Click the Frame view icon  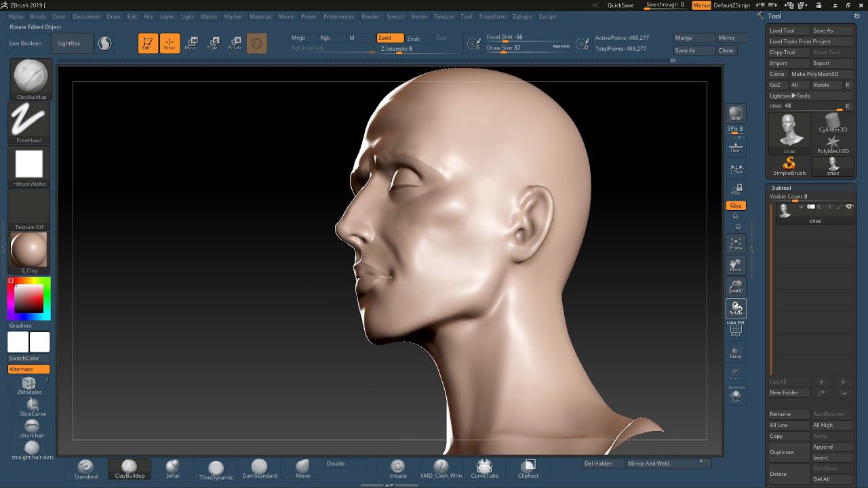pyautogui.click(x=736, y=243)
